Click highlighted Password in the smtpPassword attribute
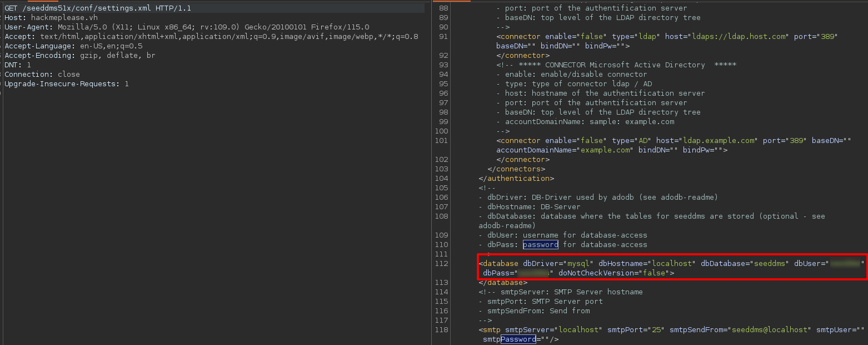 pos(518,339)
